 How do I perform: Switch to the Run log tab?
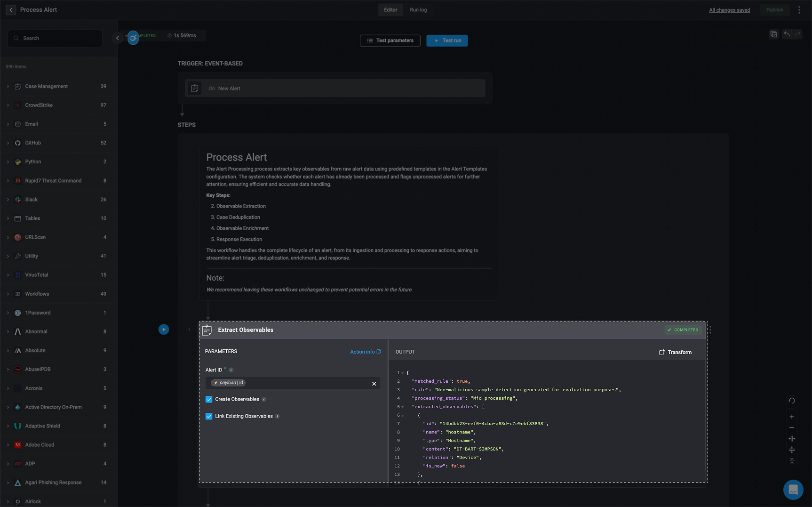418,10
